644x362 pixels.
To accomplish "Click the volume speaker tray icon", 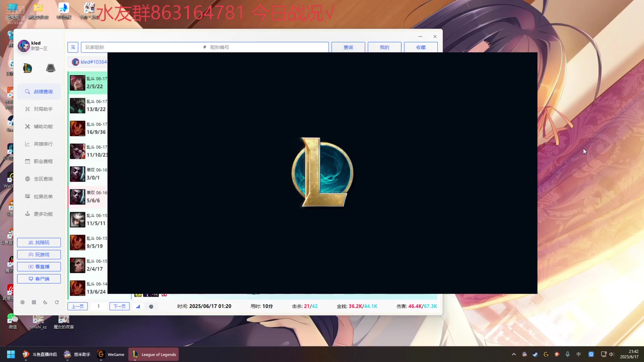I will [611, 354].
